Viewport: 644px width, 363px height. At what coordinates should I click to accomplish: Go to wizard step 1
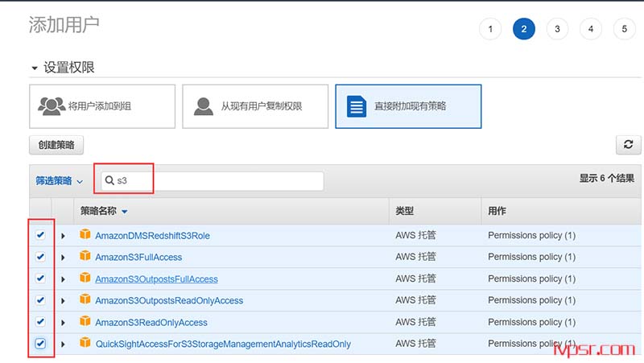coord(490,29)
